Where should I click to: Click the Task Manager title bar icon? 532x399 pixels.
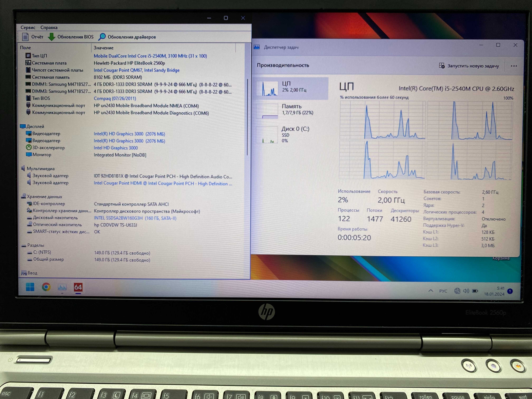tap(257, 47)
